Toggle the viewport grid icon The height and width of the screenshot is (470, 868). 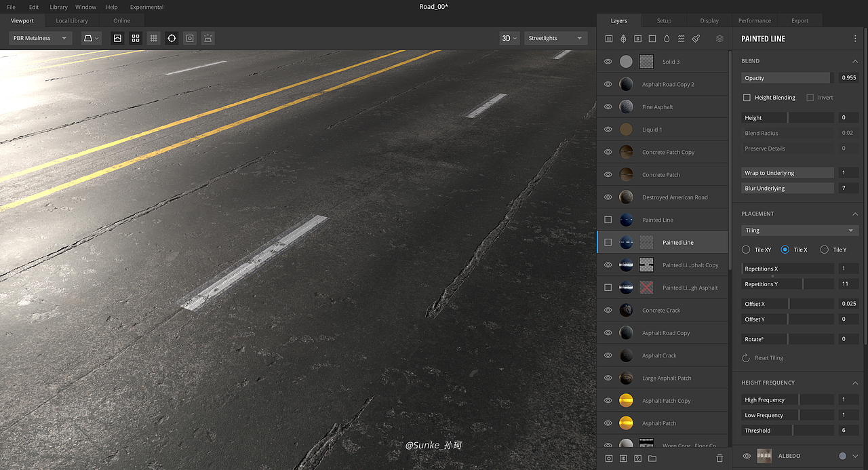(154, 38)
